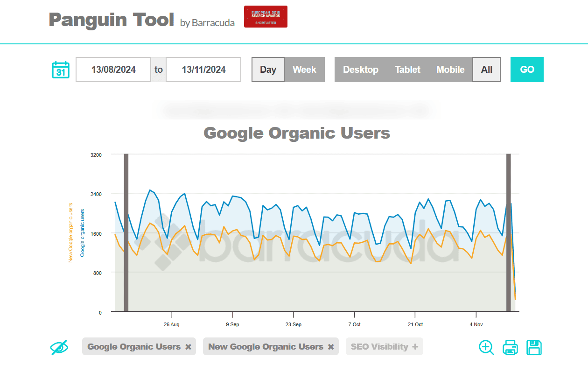Filter by Desktop devices
Image resolution: width=588 pixels, height=372 pixels.
tap(360, 70)
